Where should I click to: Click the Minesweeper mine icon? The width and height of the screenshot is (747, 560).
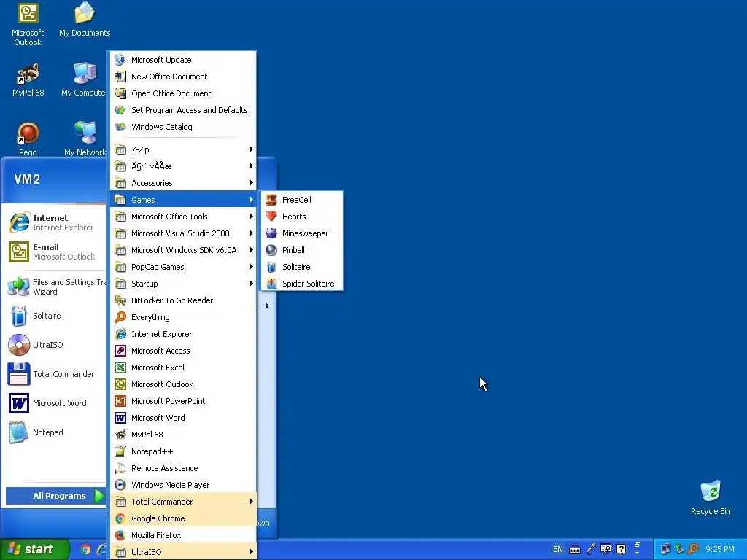[271, 233]
